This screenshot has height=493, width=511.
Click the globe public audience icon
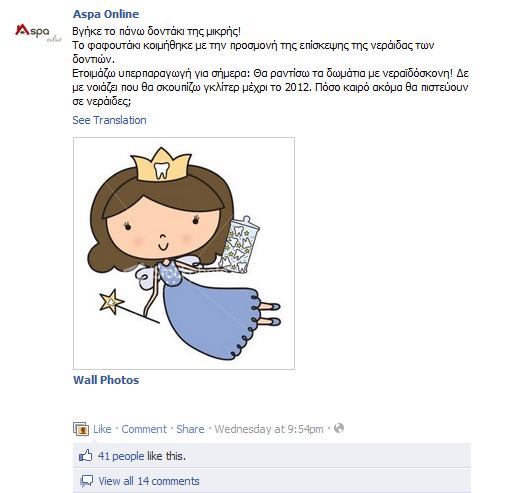pos(339,428)
